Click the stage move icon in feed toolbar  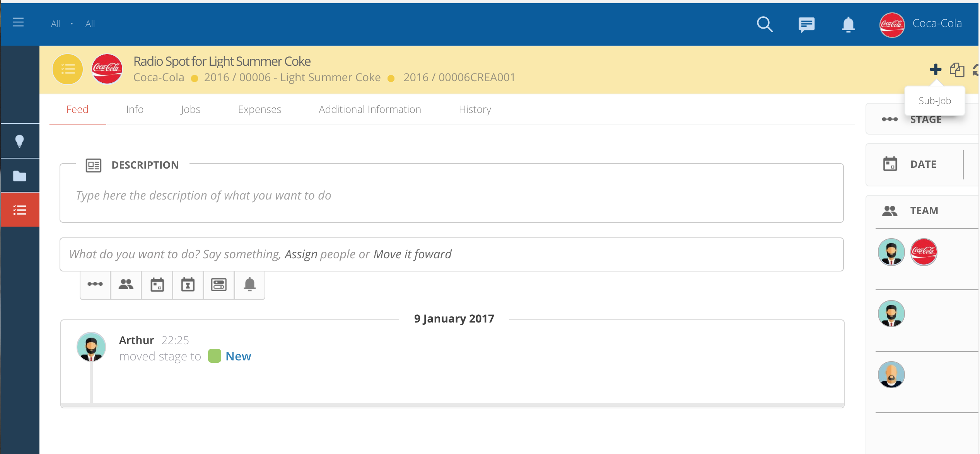tap(96, 284)
